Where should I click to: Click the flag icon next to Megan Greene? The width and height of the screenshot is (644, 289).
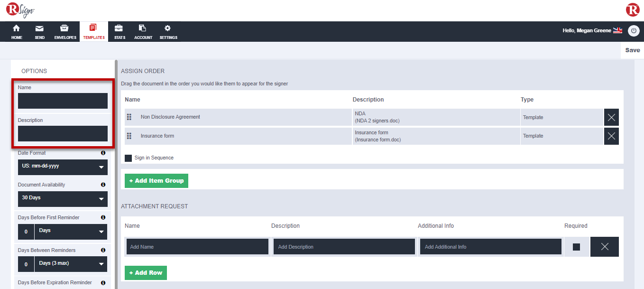click(x=617, y=30)
